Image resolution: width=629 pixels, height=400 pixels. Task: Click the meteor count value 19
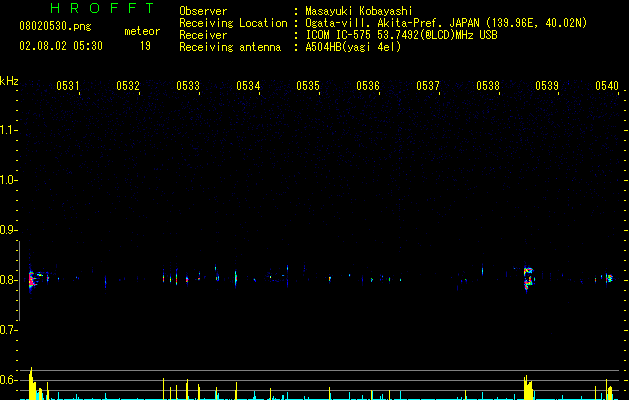[x=145, y=46]
